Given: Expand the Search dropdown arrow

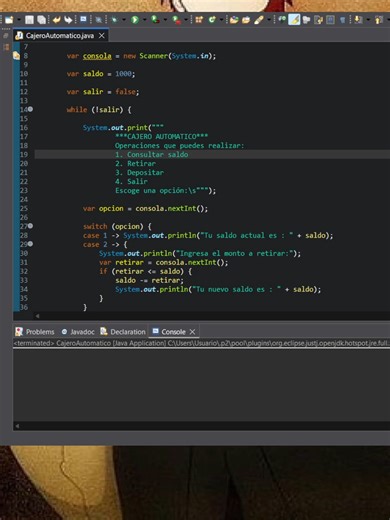Looking at the screenshot, I should click(268, 20).
